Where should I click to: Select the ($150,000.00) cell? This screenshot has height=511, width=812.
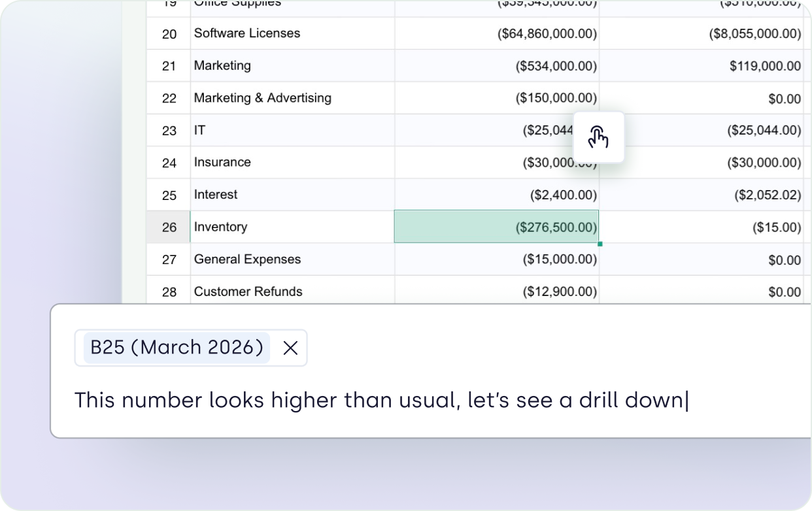(x=497, y=98)
